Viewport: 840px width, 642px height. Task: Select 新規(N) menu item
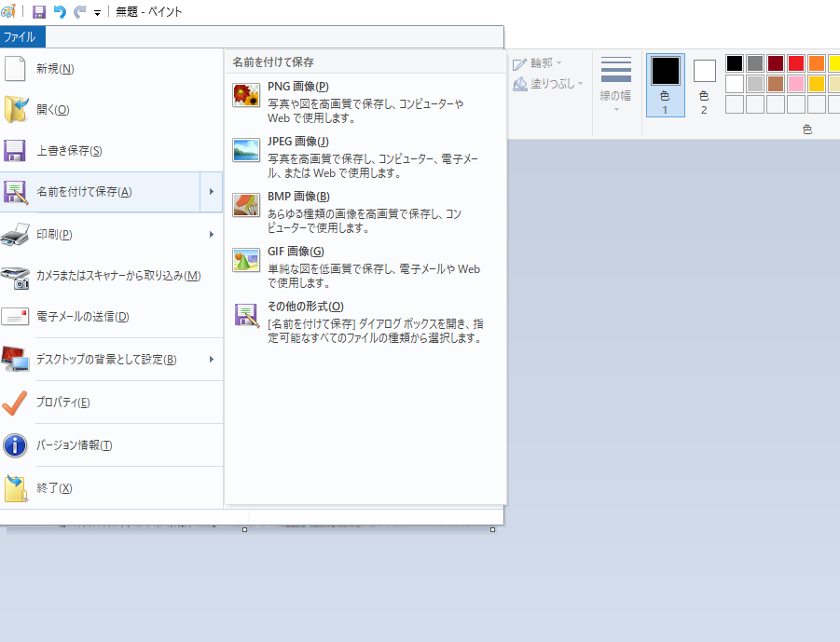112,69
